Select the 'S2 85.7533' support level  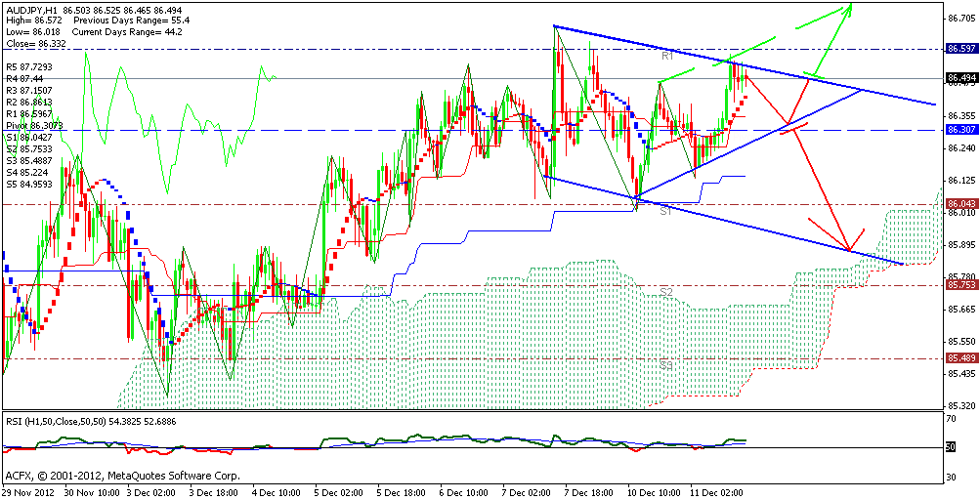click(x=28, y=148)
